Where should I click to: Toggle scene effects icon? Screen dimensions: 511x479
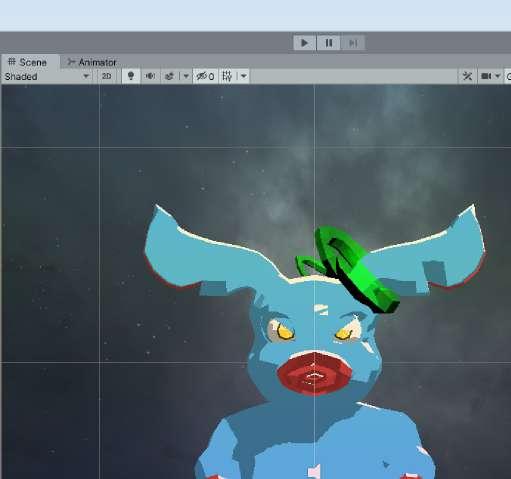169,76
